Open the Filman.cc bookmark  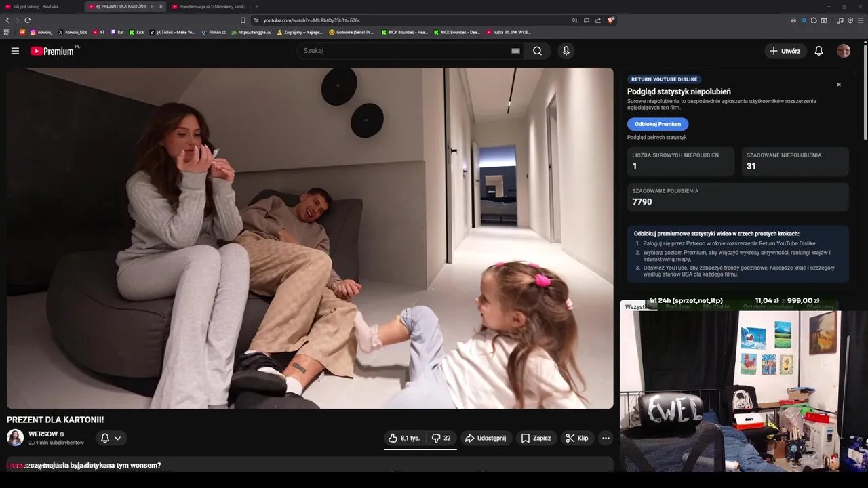214,32
